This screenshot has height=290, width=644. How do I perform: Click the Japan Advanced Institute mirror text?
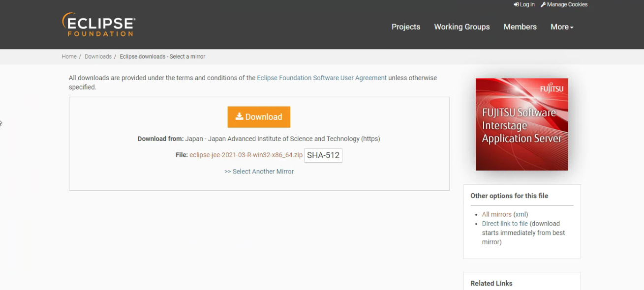[x=282, y=139]
